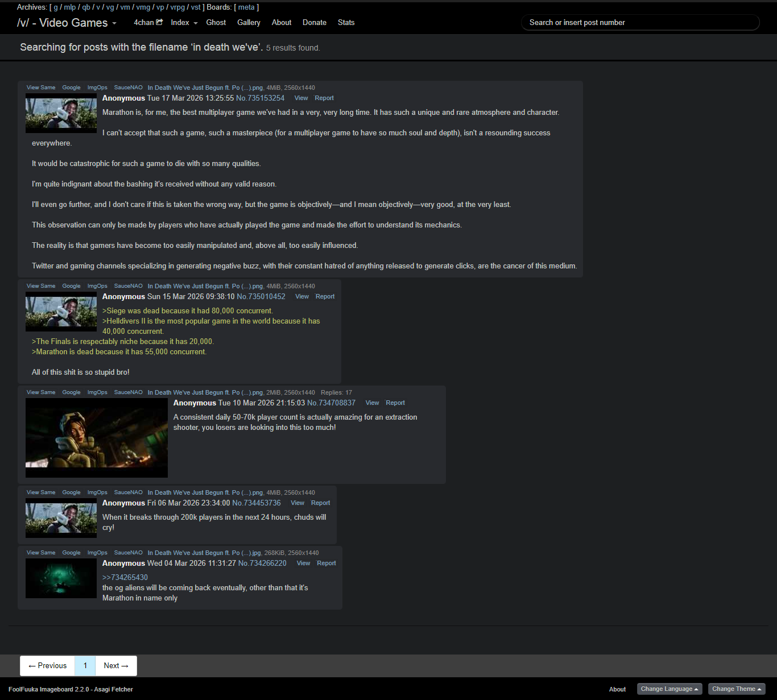Go to the Previous page
Screen dimensions: 777x700
pyautogui.click(x=48, y=666)
